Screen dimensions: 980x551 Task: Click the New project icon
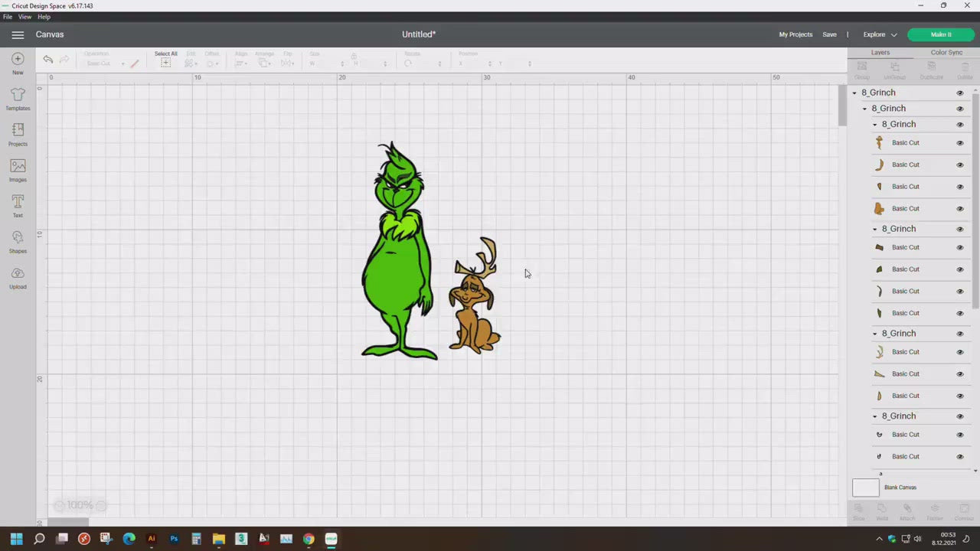click(x=18, y=59)
